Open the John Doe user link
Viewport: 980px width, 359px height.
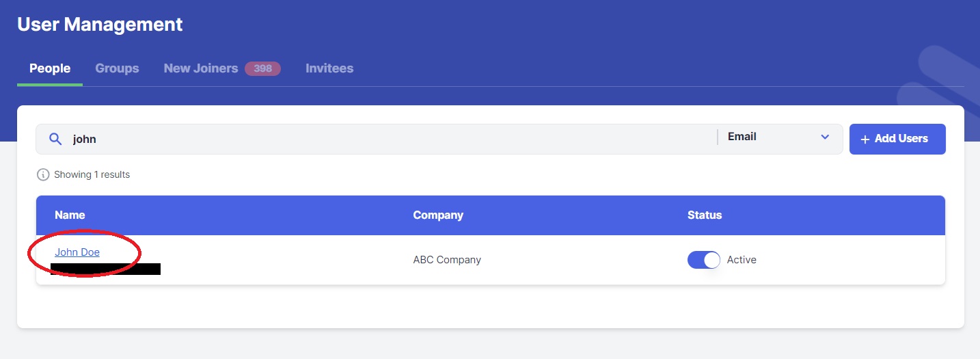(77, 252)
